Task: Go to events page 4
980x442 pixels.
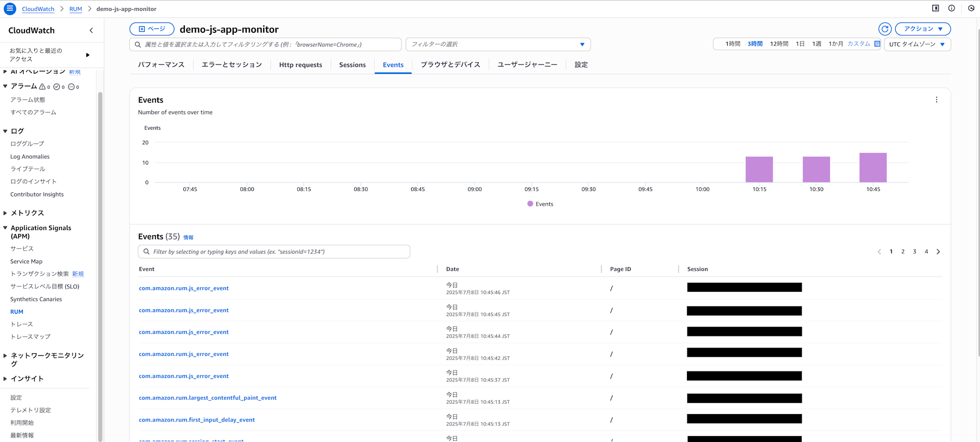Action: (926, 252)
